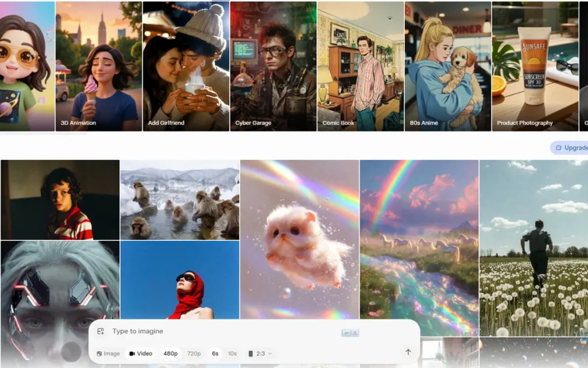This screenshot has height=368, width=588.
Task: Click the rocket icon on the Upgrade button
Action: click(559, 148)
